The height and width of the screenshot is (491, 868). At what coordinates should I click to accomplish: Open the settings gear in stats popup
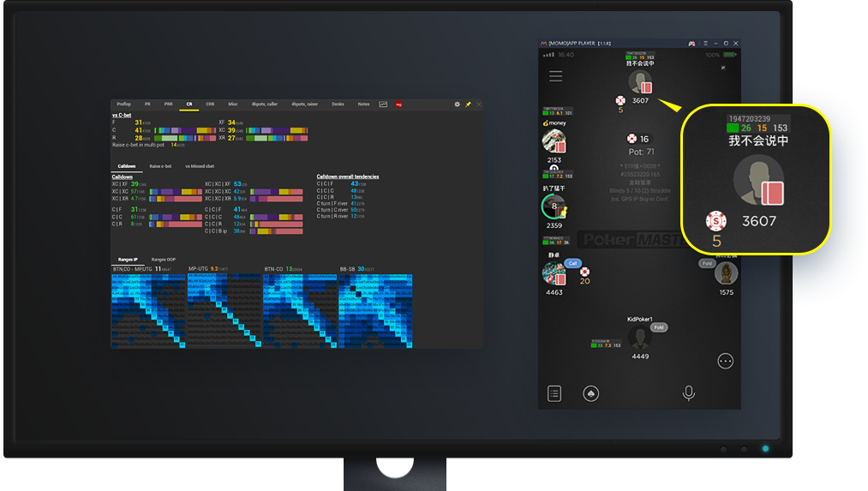click(x=457, y=104)
